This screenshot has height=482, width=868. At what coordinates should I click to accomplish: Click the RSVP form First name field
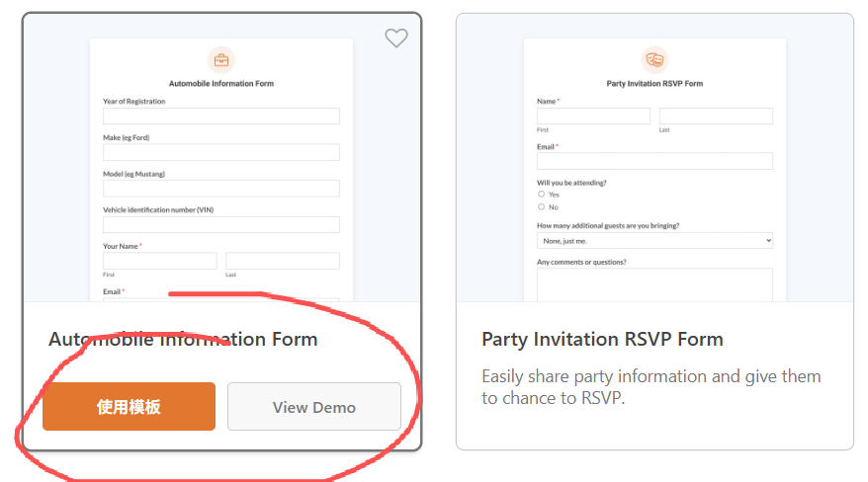point(593,116)
